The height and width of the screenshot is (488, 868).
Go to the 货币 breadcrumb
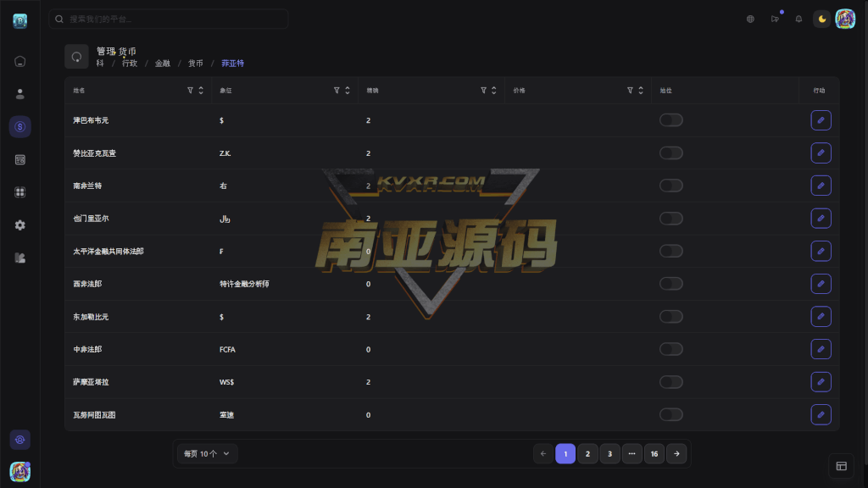(x=196, y=63)
